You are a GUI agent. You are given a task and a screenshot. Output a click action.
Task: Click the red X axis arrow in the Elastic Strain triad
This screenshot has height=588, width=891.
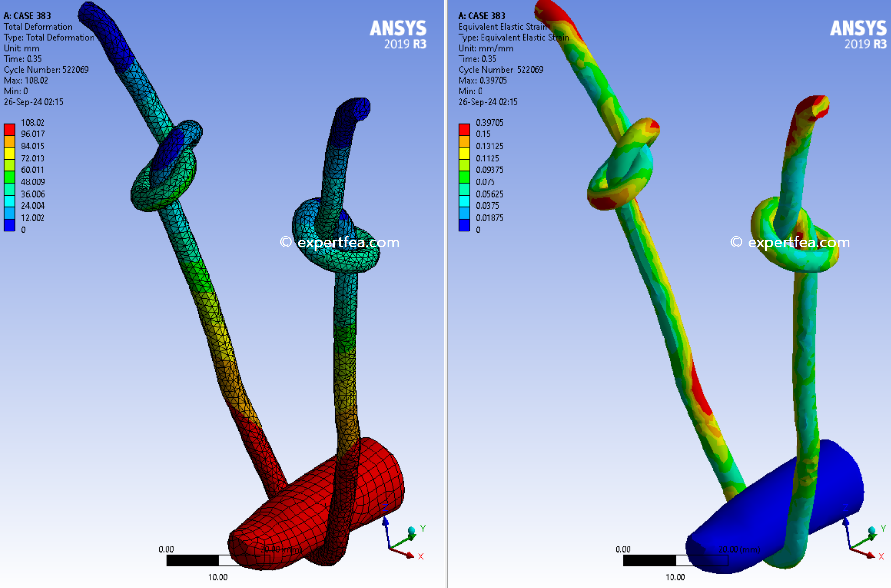tap(869, 555)
